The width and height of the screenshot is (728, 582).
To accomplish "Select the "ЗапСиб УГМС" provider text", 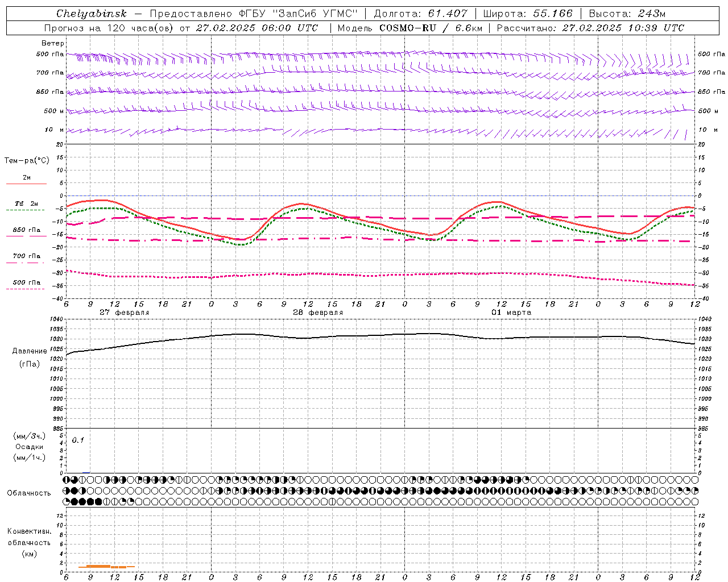I will click(315, 14).
